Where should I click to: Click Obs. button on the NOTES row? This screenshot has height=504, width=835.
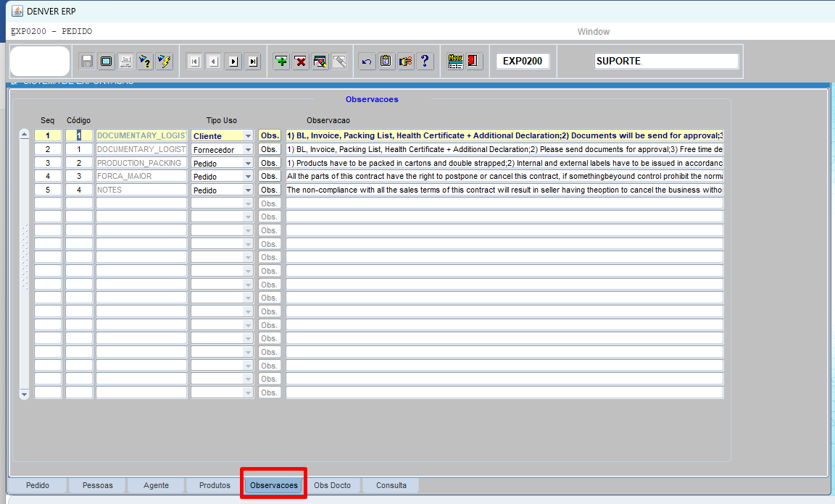tap(270, 190)
